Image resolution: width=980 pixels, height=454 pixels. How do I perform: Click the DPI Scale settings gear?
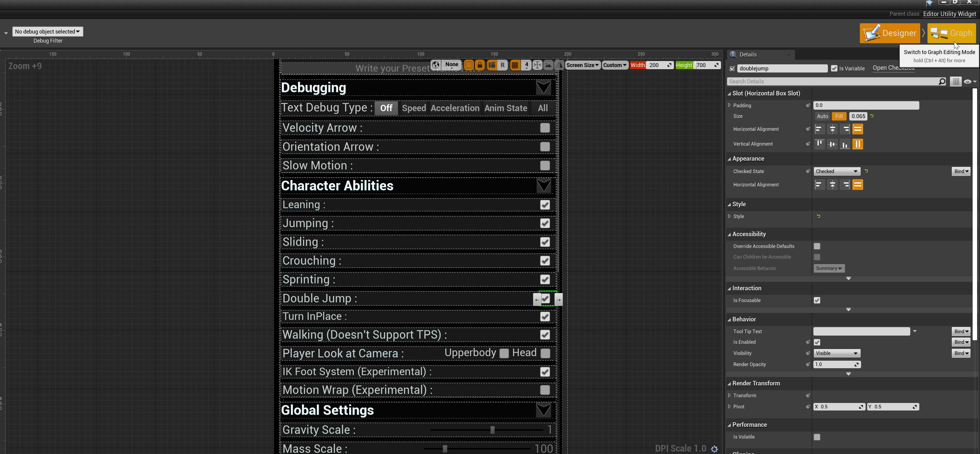point(714,449)
